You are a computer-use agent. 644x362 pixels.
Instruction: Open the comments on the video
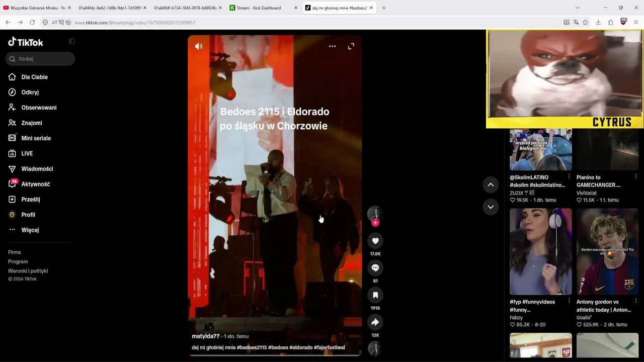[x=375, y=268]
